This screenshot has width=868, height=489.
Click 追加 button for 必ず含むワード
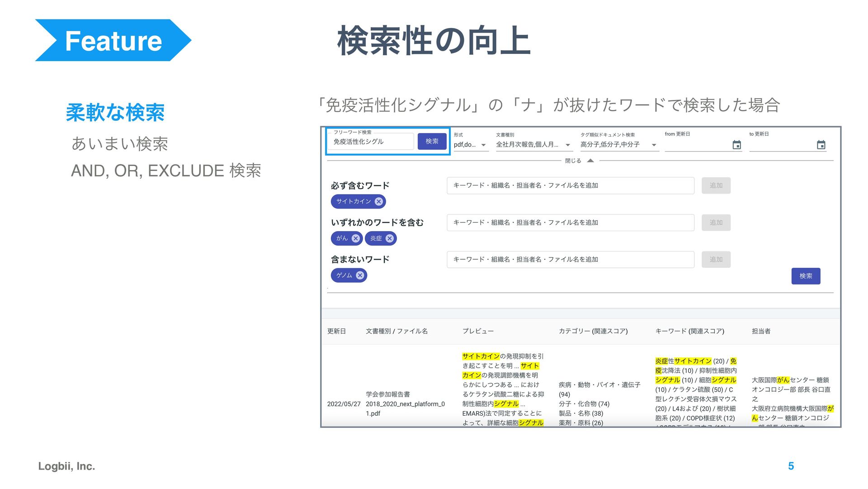pyautogui.click(x=716, y=186)
